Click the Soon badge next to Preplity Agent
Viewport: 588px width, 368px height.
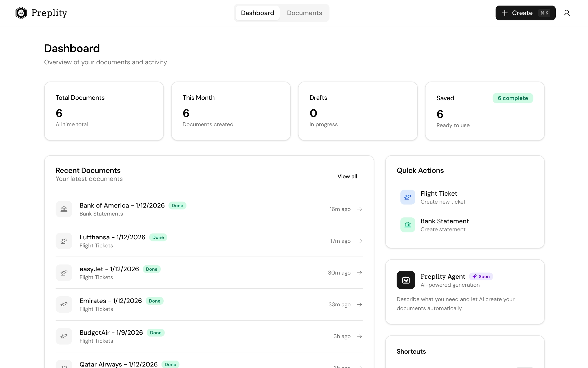coord(481,276)
